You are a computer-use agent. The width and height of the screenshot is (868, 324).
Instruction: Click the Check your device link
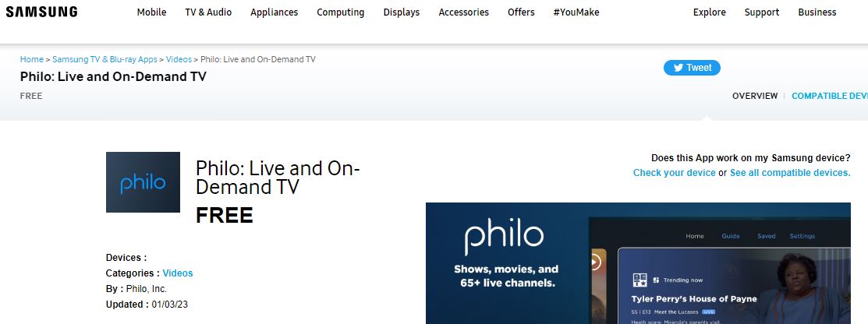pos(675,172)
